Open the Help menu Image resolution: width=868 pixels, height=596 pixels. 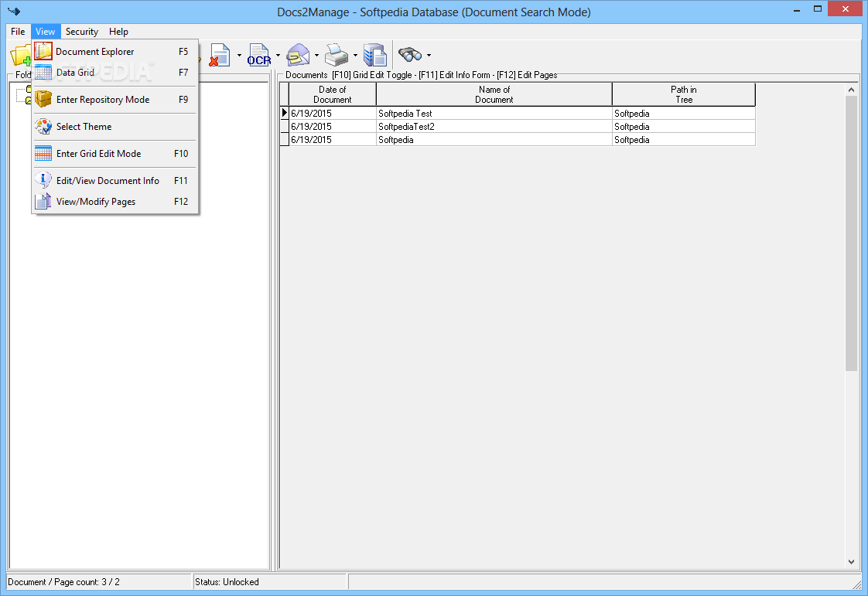point(118,32)
